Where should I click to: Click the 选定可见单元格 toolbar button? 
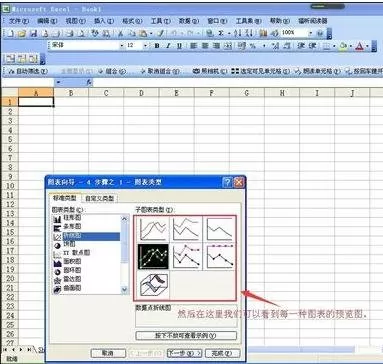click(x=260, y=71)
